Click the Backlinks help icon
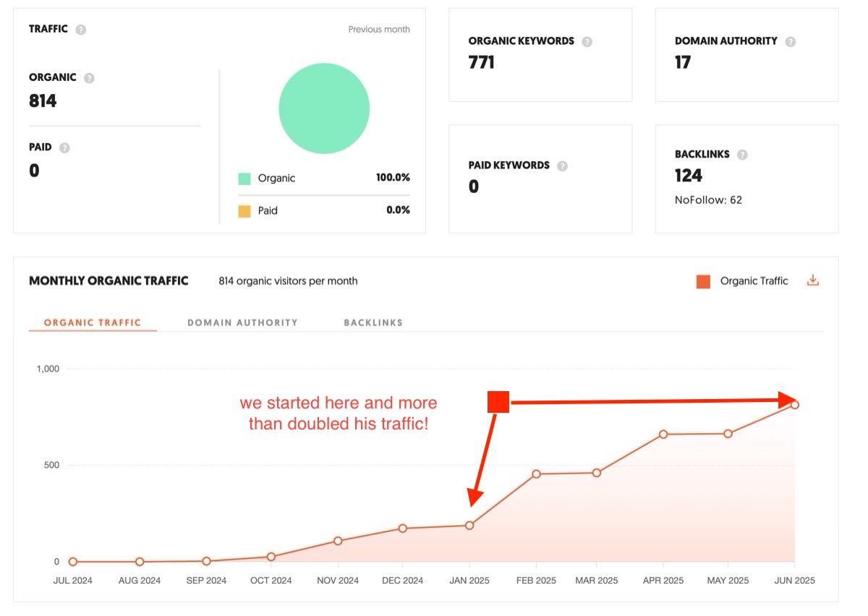868x616 pixels. click(x=742, y=155)
